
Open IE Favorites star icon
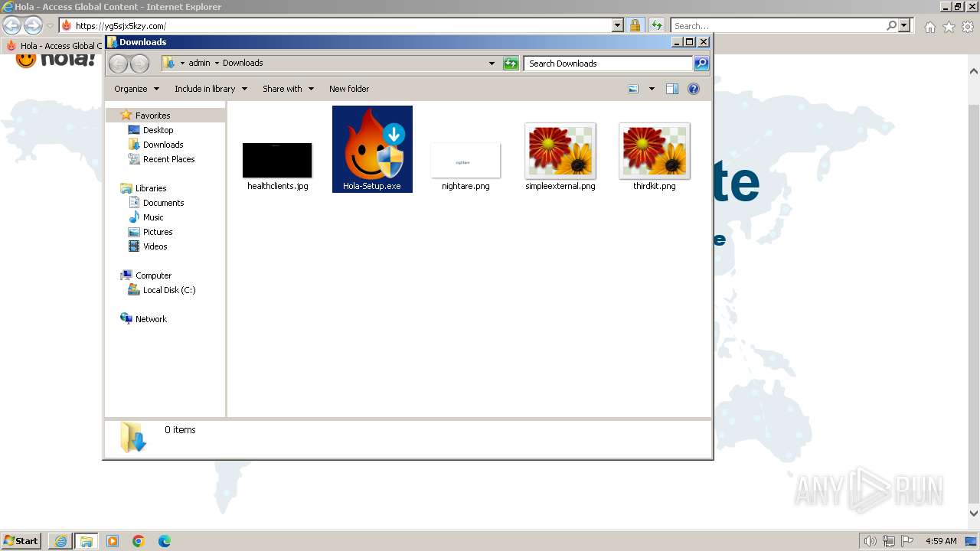949,27
